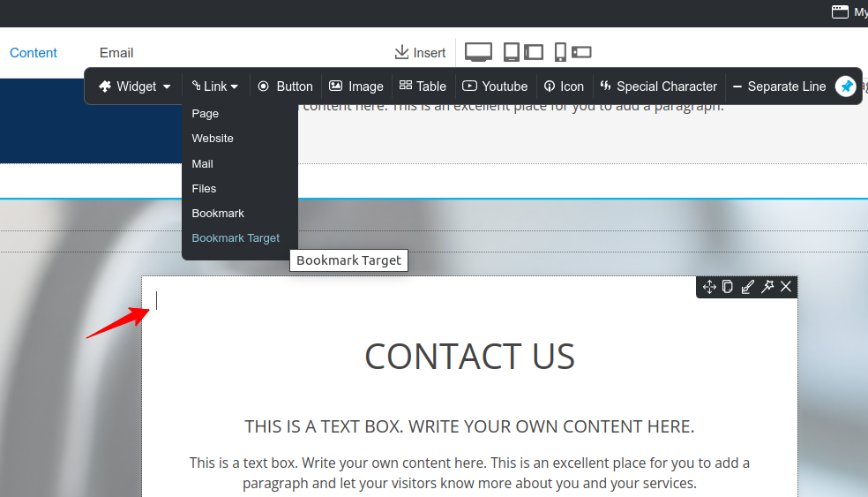Choose Page from Link menu

206,114
